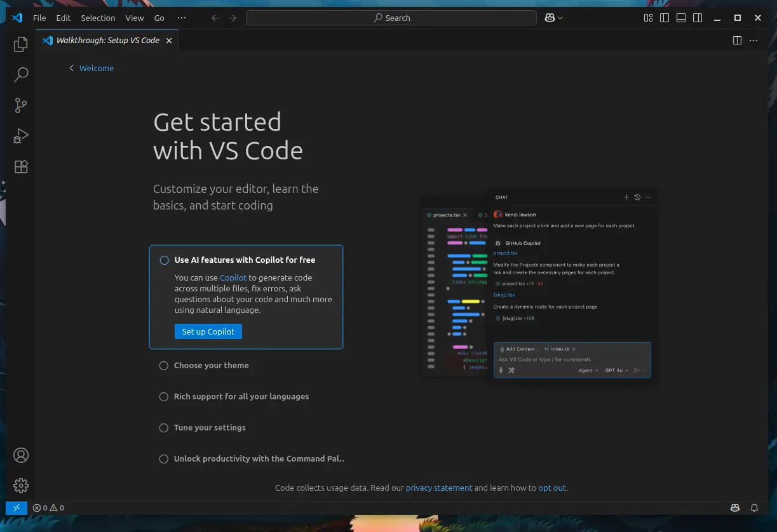Mark 'Choose your theme' step radio circle

tap(164, 366)
